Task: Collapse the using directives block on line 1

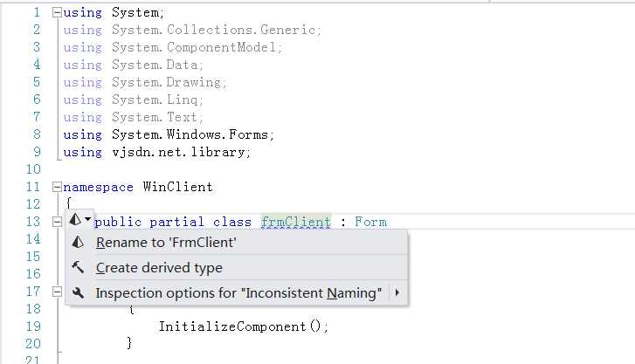Action: [x=57, y=12]
